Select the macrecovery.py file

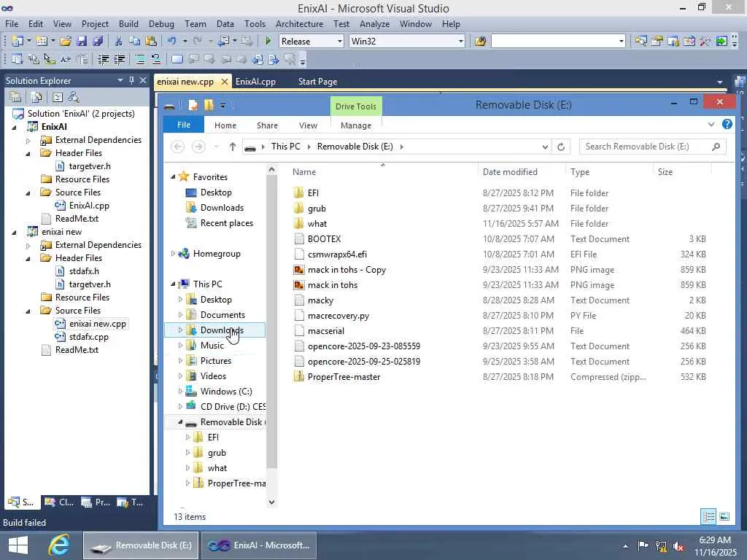[338, 316]
